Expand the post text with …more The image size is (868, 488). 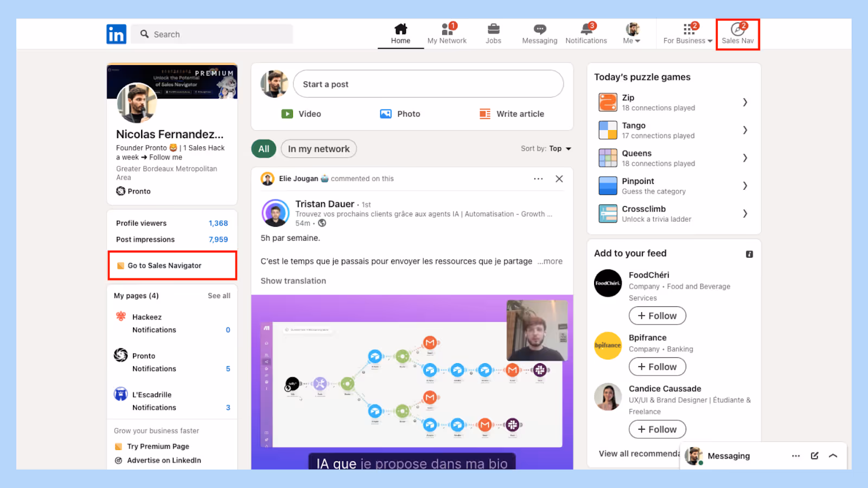[x=550, y=261]
